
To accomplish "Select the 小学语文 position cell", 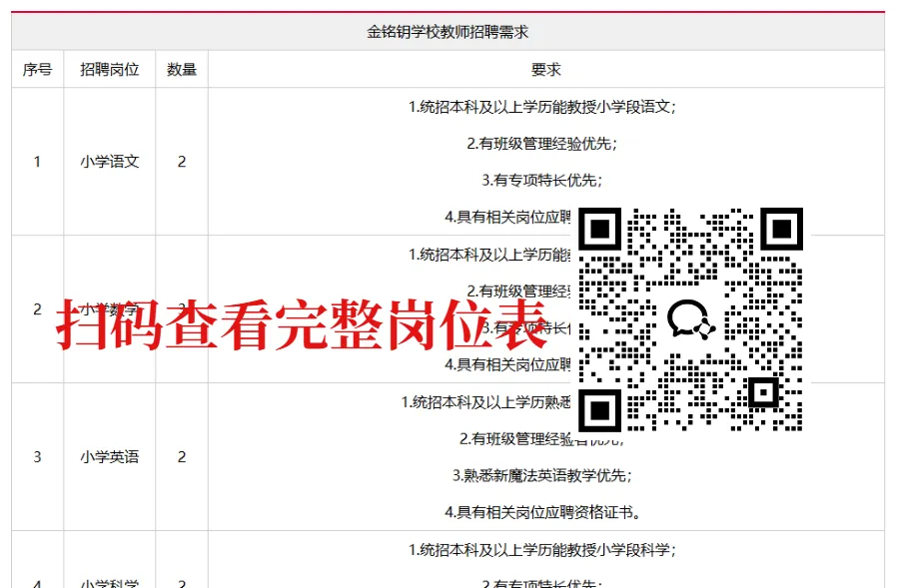I will click(110, 162).
